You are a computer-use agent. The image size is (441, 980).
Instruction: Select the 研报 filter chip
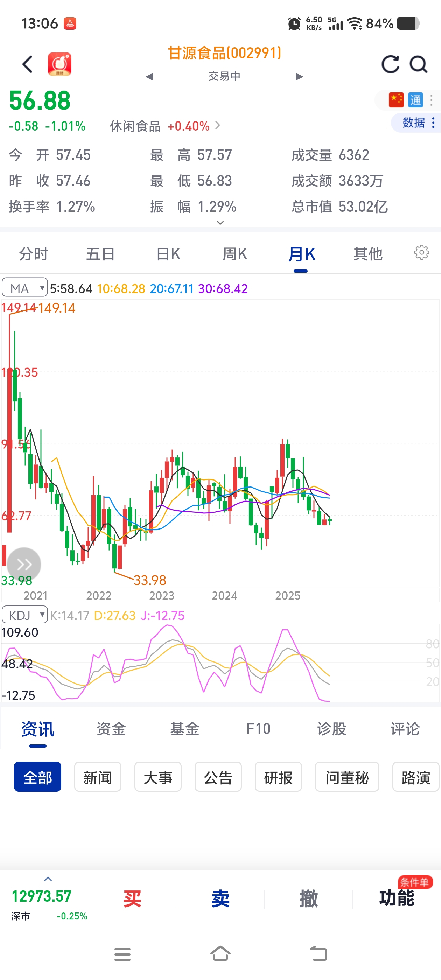(279, 777)
